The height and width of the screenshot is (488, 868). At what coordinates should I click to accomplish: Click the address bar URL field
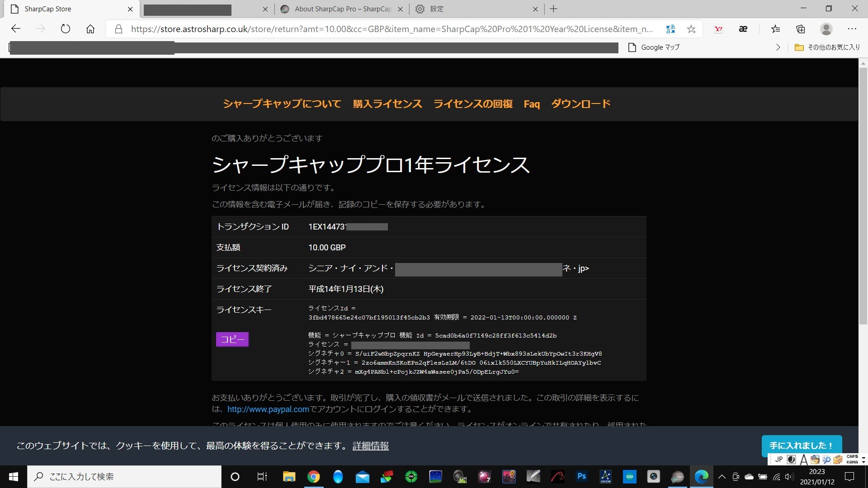click(392, 29)
